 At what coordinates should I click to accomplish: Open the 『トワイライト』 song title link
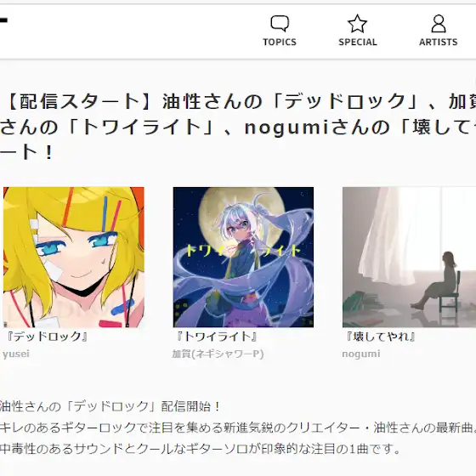[217, 337]
